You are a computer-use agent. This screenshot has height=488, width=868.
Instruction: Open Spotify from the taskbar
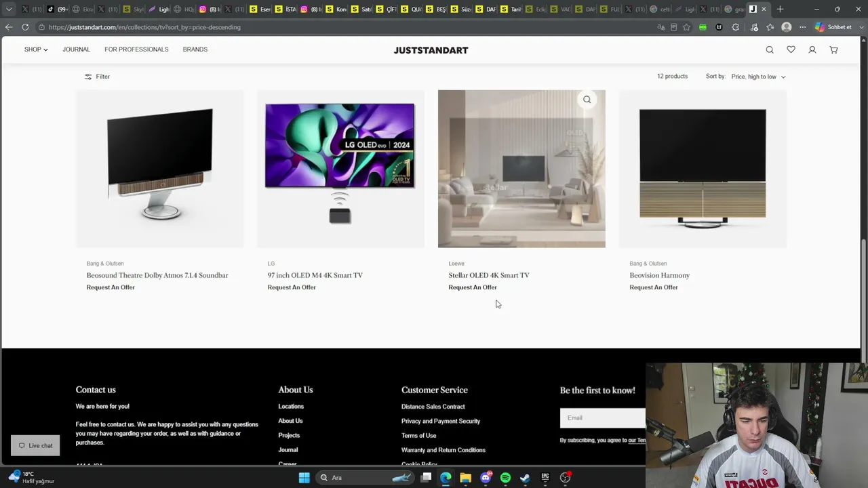(505, 478)
